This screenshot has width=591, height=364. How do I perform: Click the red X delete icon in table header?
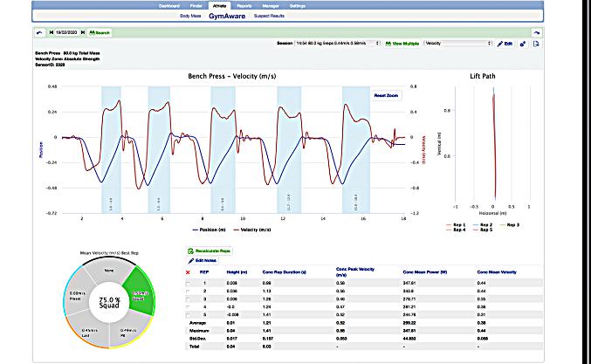pyautogui.click(x=189, y=271)
